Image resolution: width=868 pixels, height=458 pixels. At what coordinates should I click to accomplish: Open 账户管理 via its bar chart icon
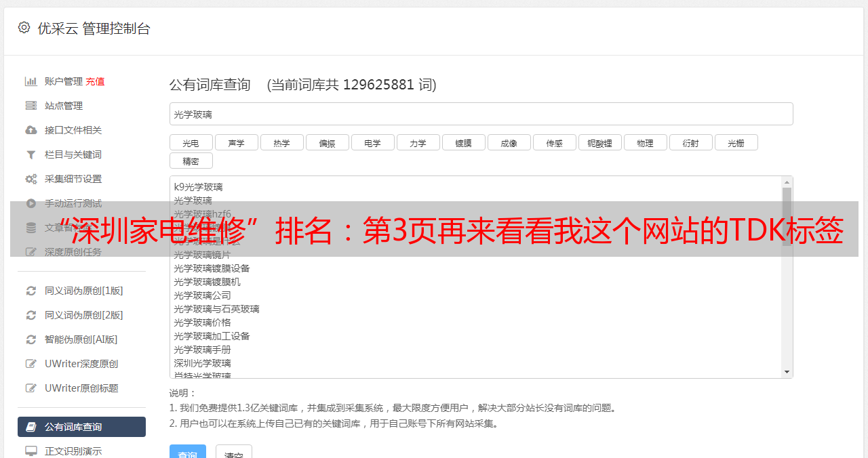tap(31, 81)
